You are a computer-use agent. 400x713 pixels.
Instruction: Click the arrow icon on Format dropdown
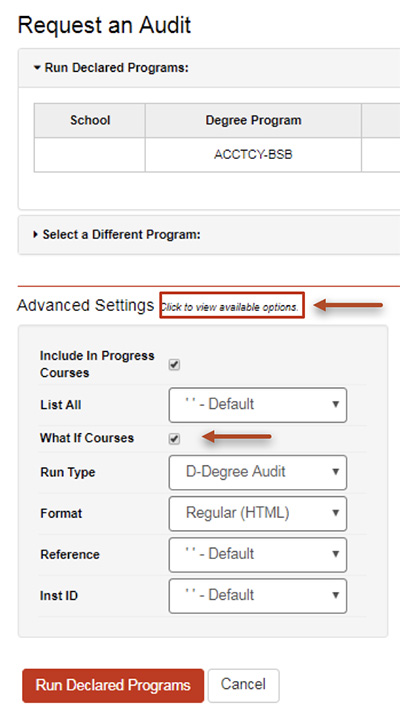[335, 513]
